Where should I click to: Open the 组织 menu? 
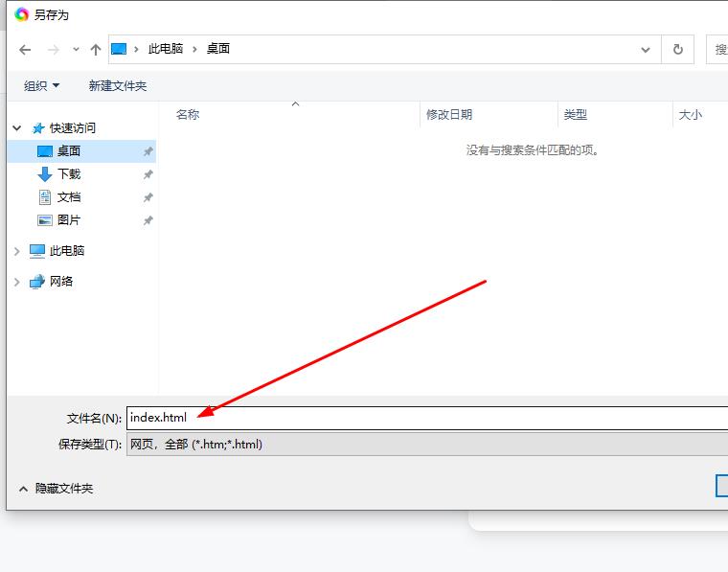(x=42, y=85)
